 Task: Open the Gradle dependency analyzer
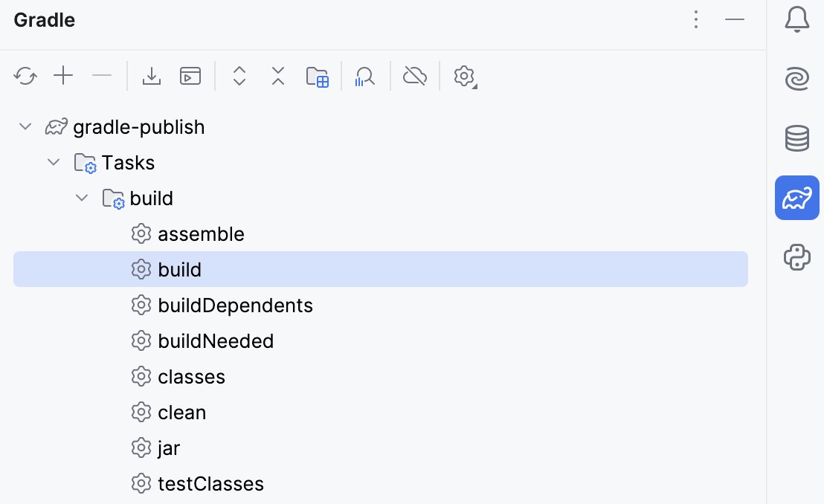(x=364, y=75)
